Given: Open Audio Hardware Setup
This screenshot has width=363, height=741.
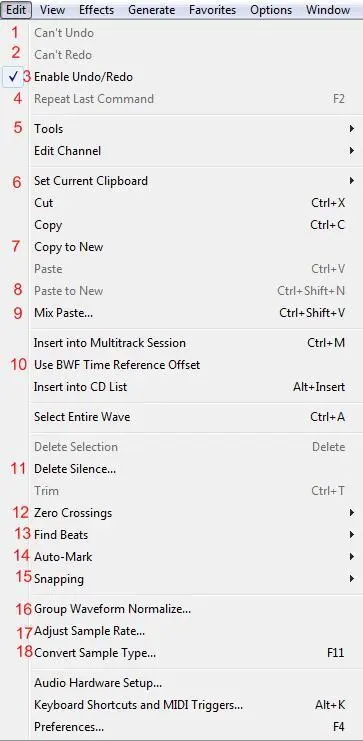Looking at the screenshot, I should tap(194, 683).
